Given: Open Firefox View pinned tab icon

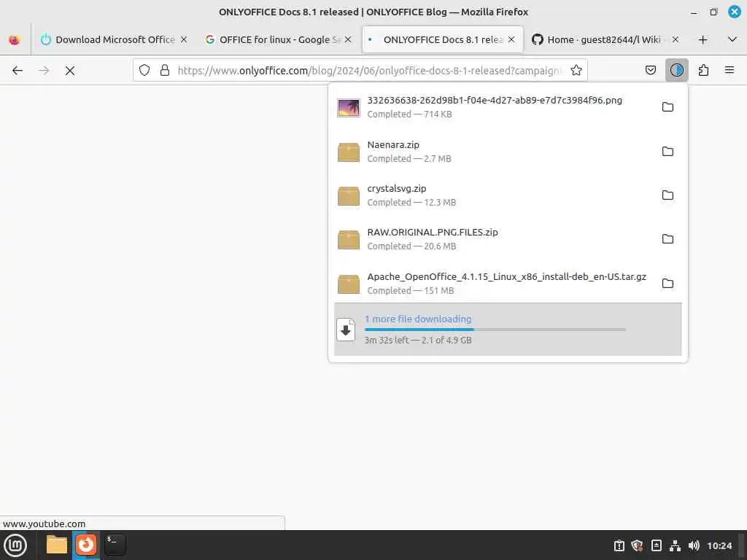Looking at the screenshot, I should point(15,40).
